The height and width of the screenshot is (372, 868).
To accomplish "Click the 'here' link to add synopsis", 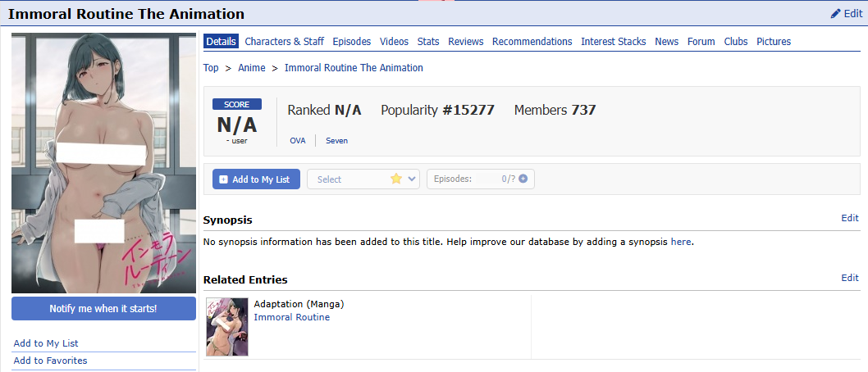I will click(680, 242).
